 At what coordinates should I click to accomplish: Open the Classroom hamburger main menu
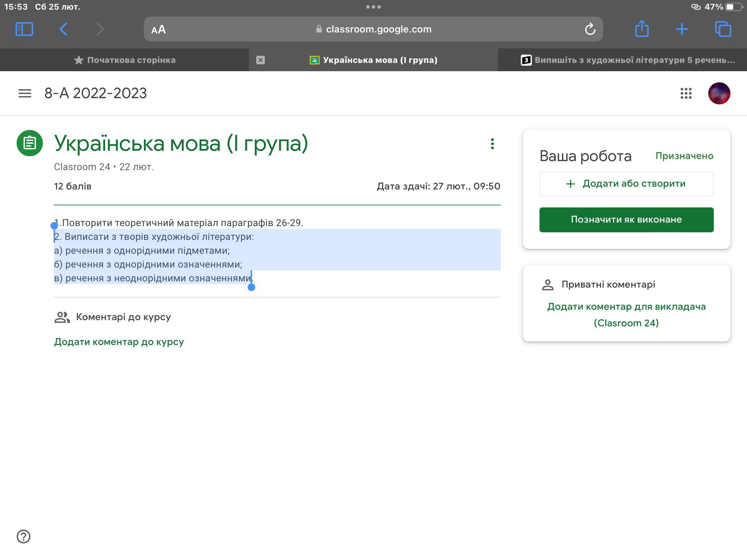[x=25, y=93]
